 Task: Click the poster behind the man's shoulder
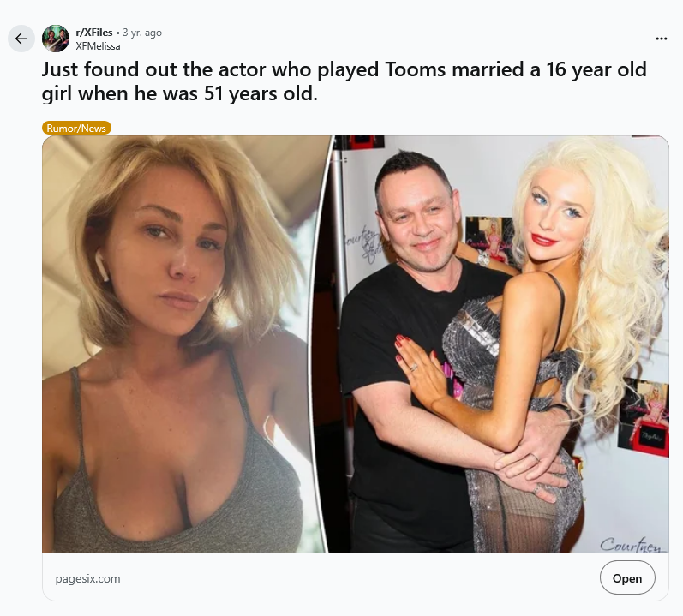(489, 236)
